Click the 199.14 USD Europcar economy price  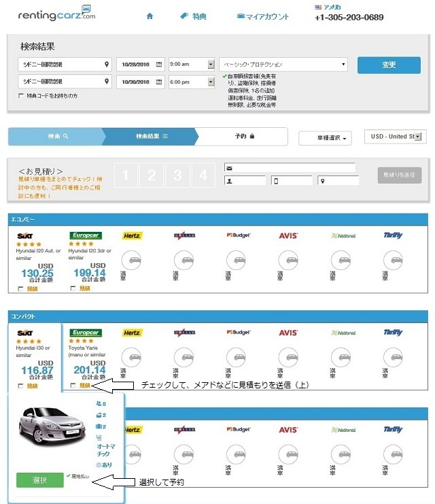point(90,273)
